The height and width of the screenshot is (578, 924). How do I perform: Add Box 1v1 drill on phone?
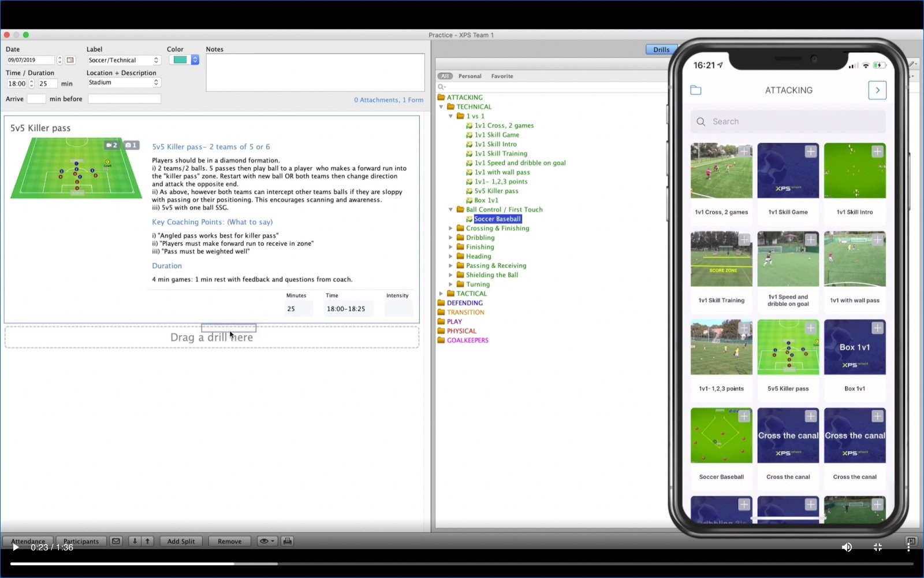pos(877,328)
